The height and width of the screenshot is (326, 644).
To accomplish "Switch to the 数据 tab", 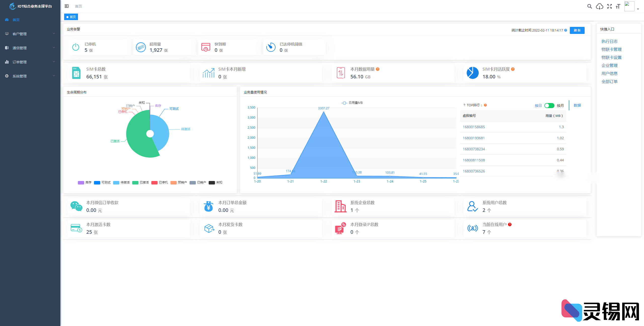I will pyautogui.click(x=577, y=105).
